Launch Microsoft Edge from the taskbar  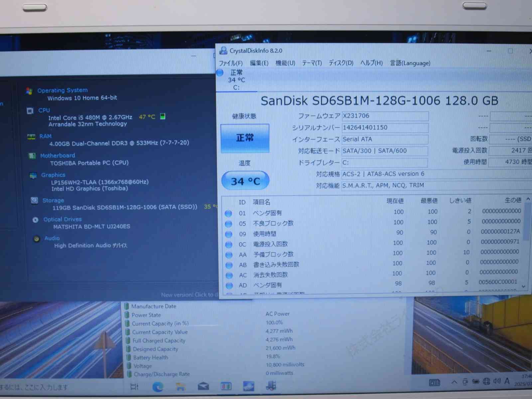coord(158,387)
